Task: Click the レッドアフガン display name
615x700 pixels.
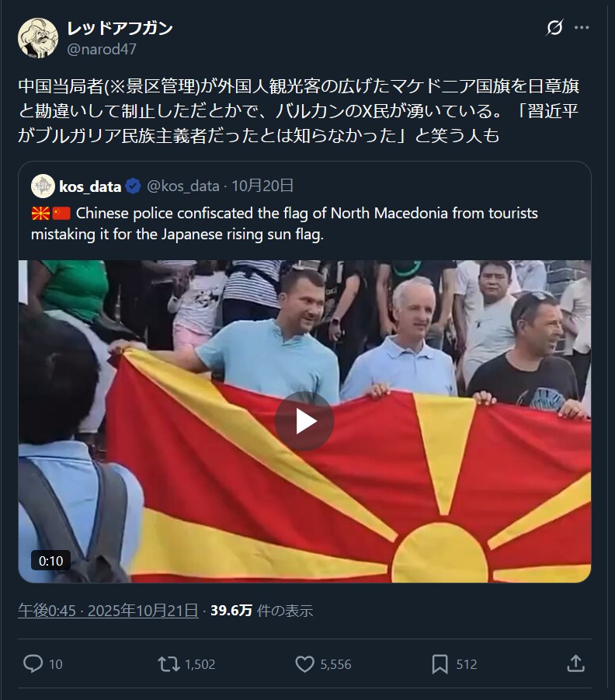Action: [x=120, y=29]
